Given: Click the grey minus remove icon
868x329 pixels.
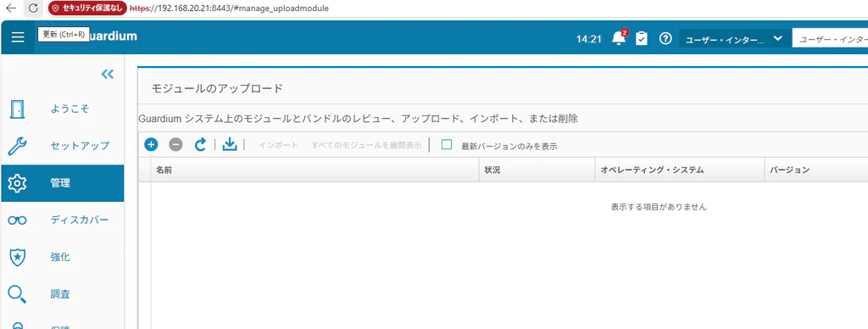Looking at the screenshot, I should point(175,144).
